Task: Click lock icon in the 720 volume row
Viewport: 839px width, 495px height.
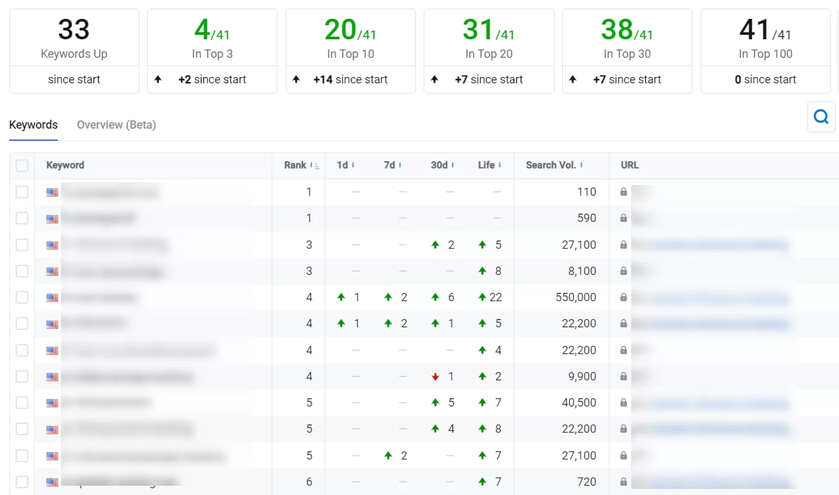Action: [x=624, y=482]
